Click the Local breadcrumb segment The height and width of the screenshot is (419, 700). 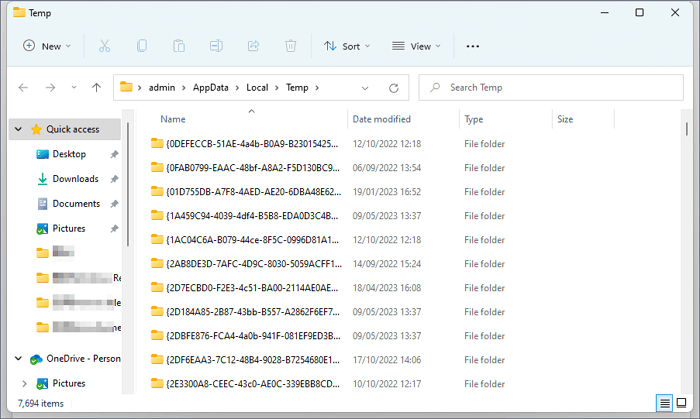pyautogui.click(x=257, y=87)
